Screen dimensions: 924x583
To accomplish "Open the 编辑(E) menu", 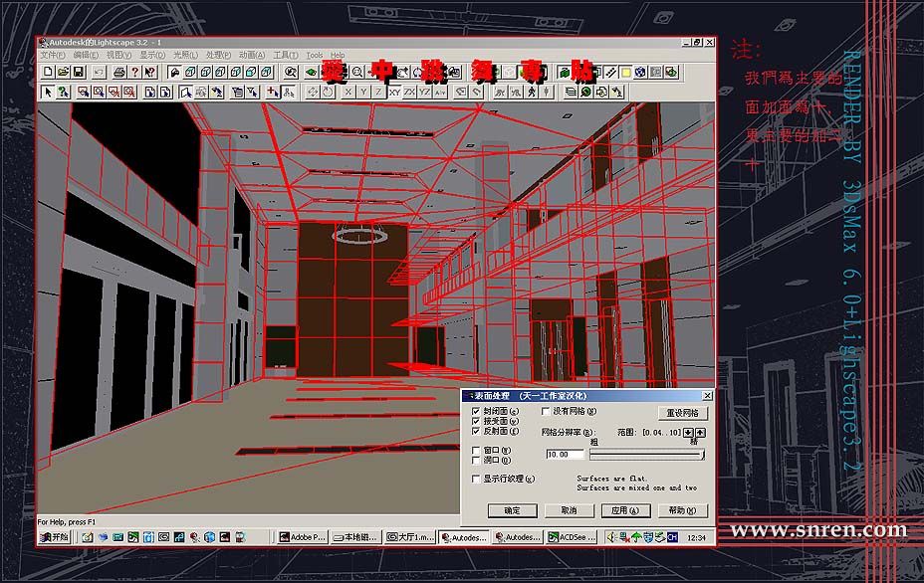I will pos(86,55).
